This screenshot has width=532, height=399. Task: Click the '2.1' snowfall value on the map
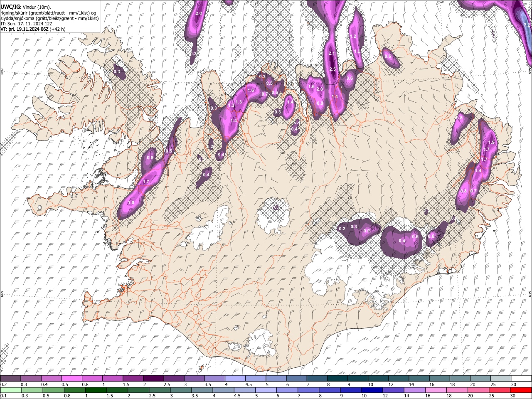pos(332,54)
